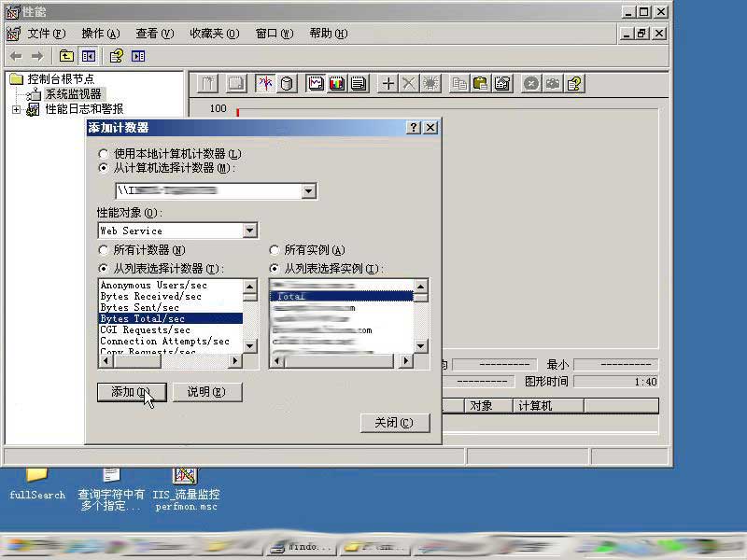Screen dimensions: 747x560
Task: Select 所有计数器 radio button
Action: coord(103,250)
